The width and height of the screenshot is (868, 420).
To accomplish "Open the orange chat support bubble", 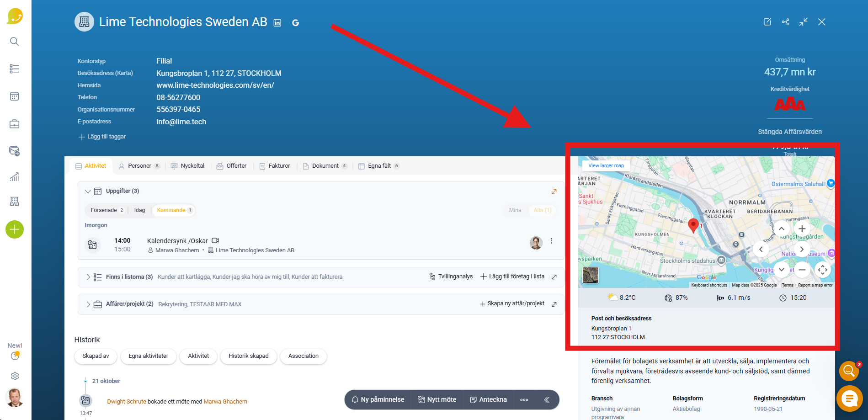I will click(x=849, y=399).
